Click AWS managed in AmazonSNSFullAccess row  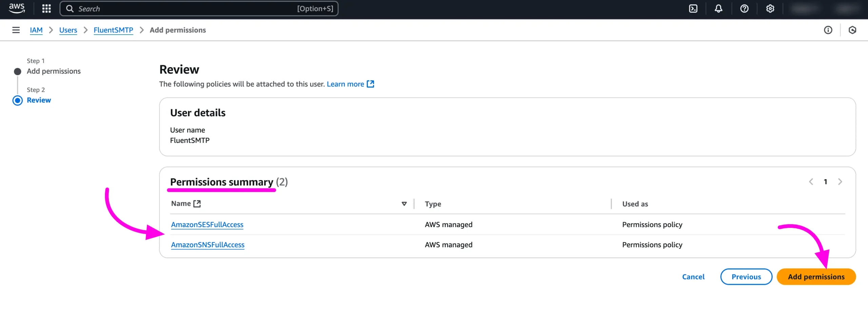pos(449,244)
